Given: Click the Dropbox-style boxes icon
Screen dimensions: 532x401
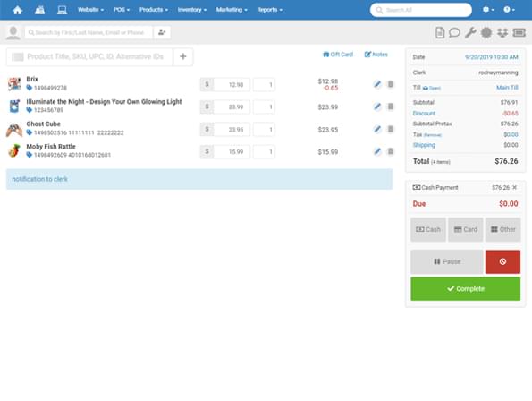Looking at the screenshot, I should (x=502, y=32).
